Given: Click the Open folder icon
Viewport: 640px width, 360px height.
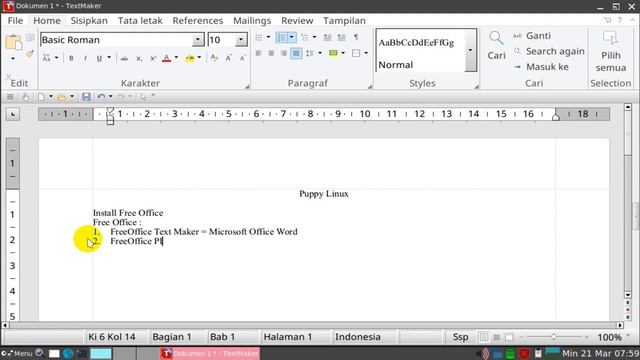Looking at the screenshot, I should coord(62,97).
